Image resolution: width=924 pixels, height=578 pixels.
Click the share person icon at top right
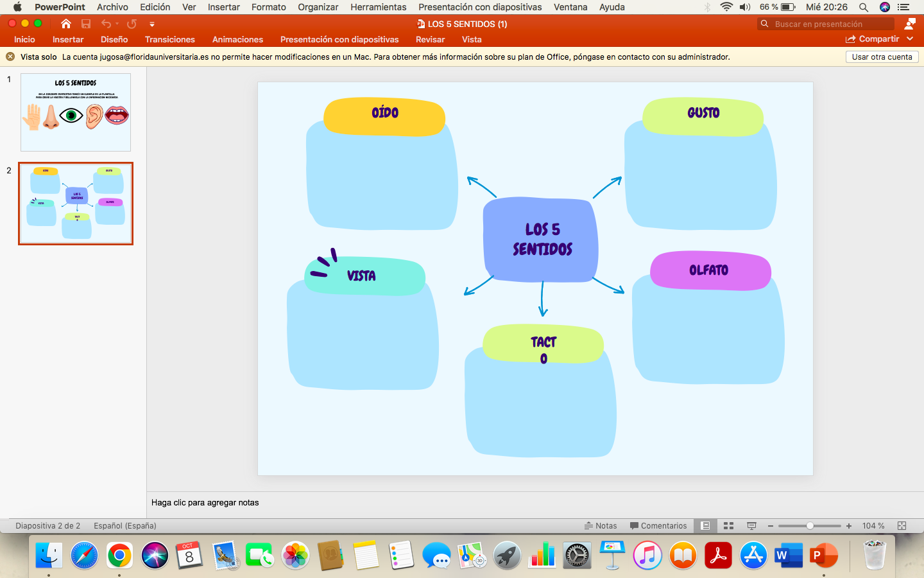[x=909, y=24]
